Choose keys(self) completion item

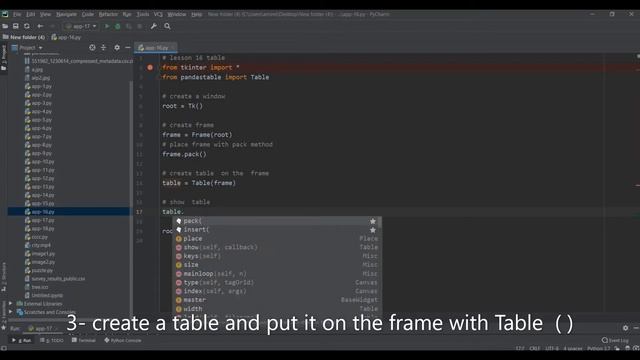click(x=276, y=256)
